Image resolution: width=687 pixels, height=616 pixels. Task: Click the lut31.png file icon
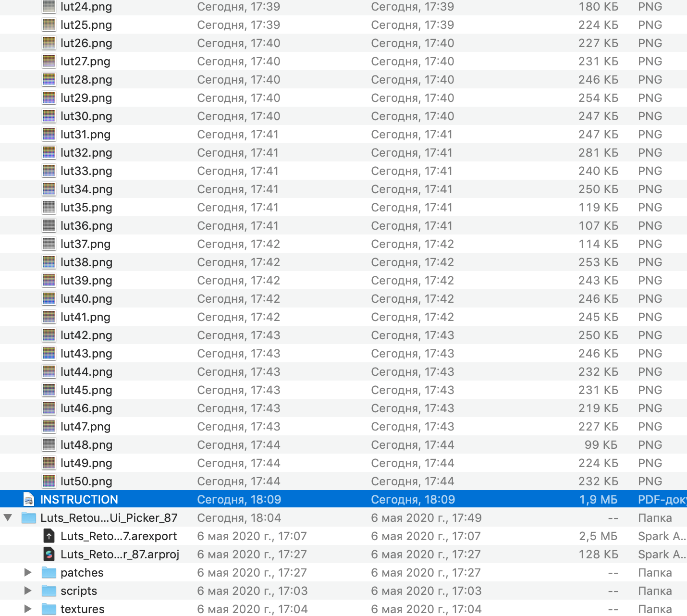click(49, 135)
